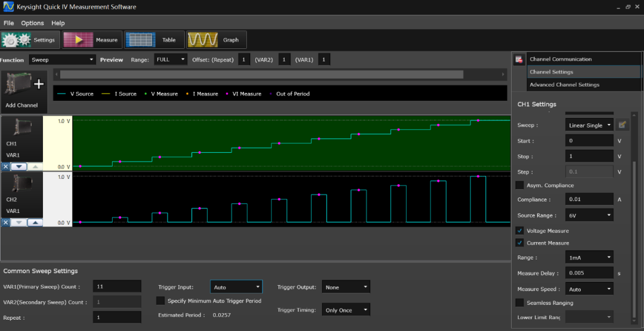The image size is (644, 331).
Task: Click the Offset VAR2 value box
Action: 284,60
